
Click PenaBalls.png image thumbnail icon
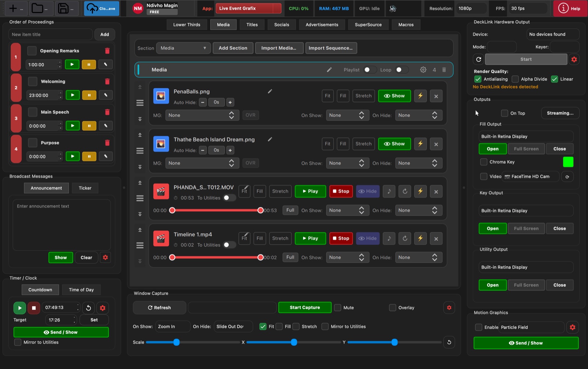[161, 96]
